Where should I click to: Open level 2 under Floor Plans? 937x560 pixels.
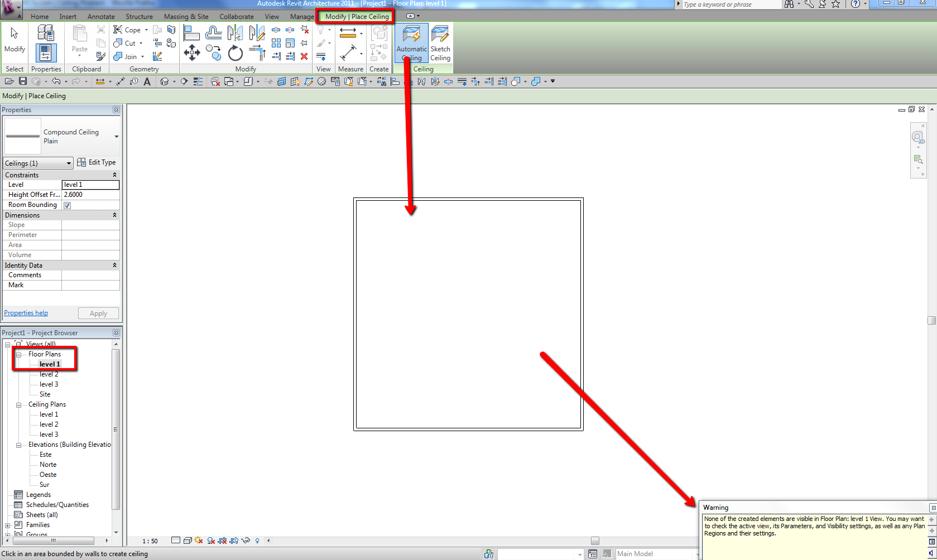[x=49, y=374]
